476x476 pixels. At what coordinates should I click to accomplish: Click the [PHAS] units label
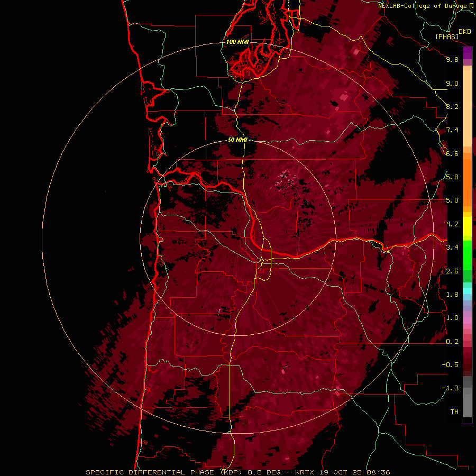(447, 36)
